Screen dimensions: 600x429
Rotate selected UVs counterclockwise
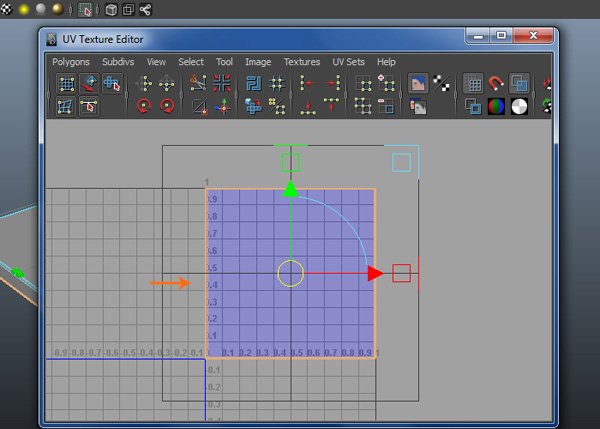coord(144,106)
